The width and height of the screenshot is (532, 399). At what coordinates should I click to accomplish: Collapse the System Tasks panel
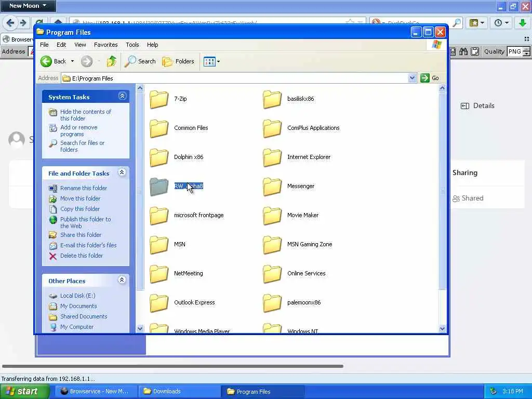point(122,96)
